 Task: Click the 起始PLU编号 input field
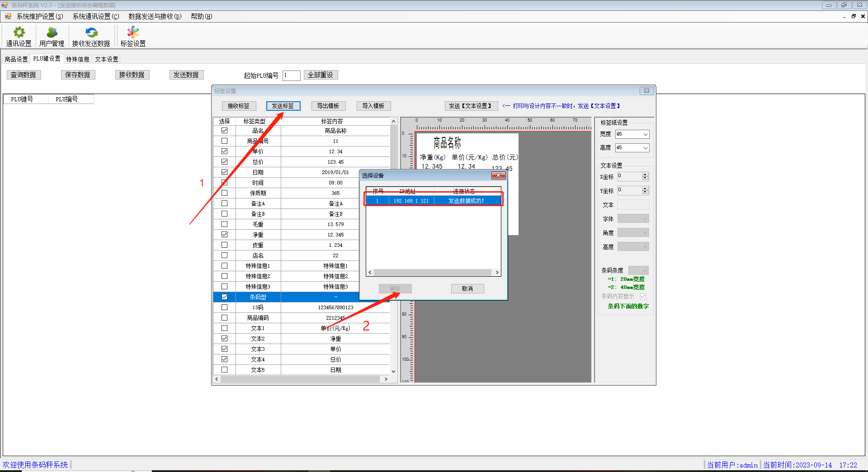pos(292,76)
